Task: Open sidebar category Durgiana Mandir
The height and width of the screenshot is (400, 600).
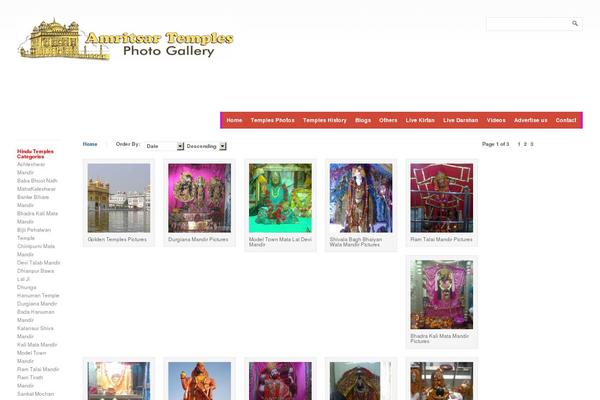Action: (x=37, y=304)
